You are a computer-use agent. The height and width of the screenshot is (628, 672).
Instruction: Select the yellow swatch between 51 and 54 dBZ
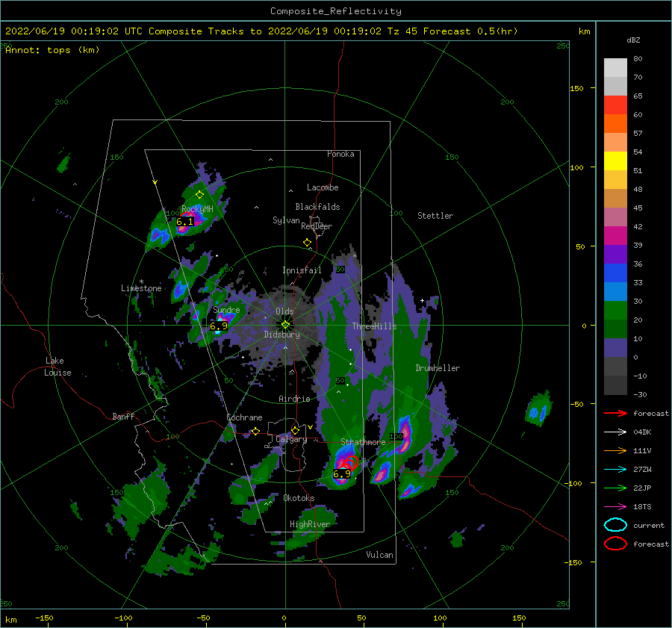[x=615, y=161]
